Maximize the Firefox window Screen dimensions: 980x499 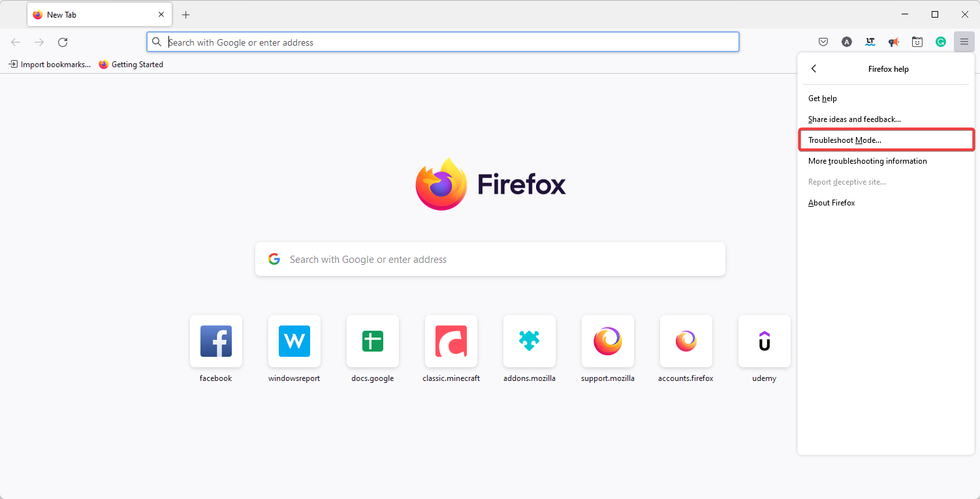pyautogui.click(x=935, y=14)
